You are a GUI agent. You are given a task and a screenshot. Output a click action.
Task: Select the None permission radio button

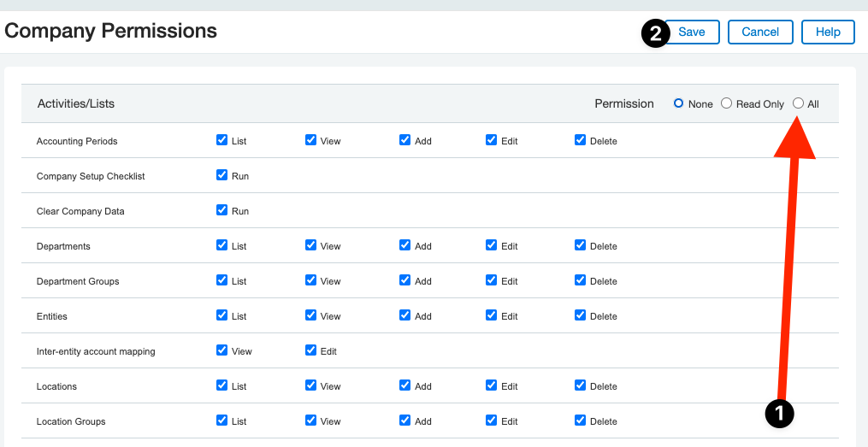(679, 103)
